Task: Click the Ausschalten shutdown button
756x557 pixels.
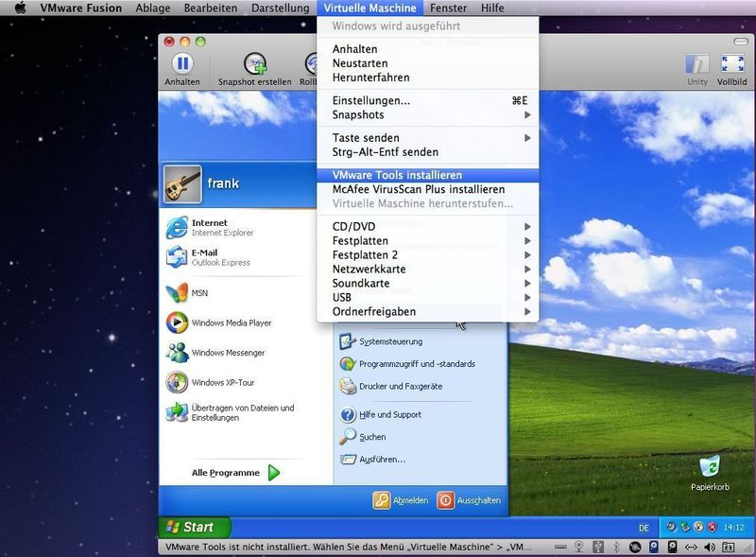Action: pyautogui.click(x=469, y=500)
